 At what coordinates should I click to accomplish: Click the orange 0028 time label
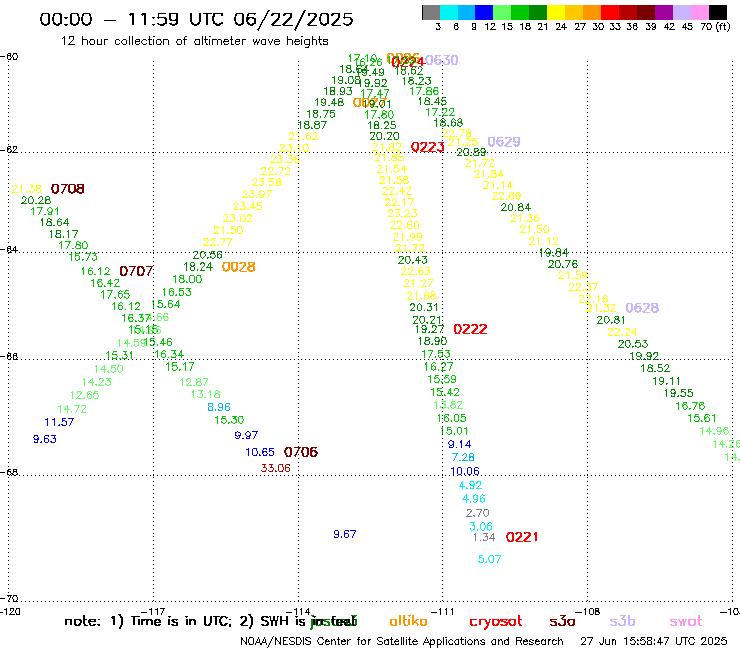(x=238, y=267)
